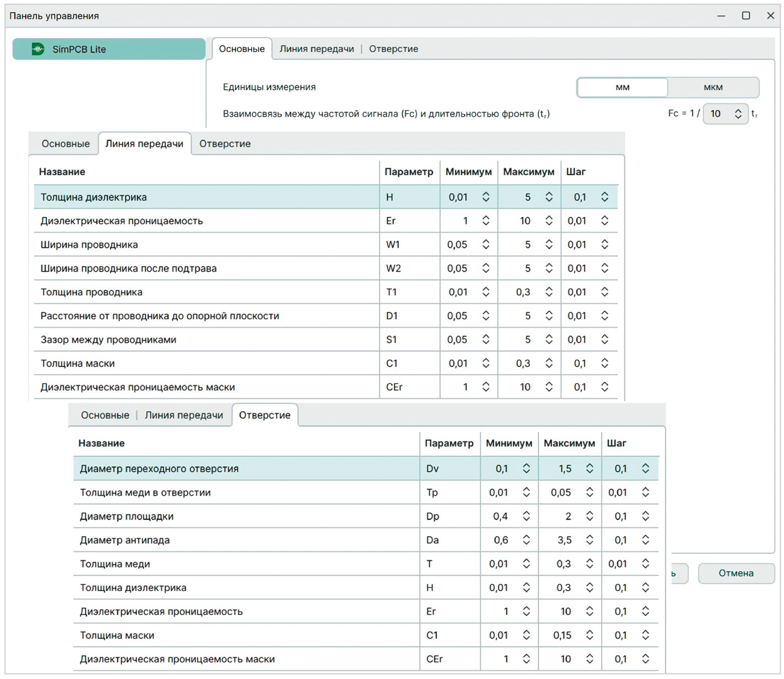Close the Панель управления window
The height and width of the screenshot is (679, 784).
771,15
